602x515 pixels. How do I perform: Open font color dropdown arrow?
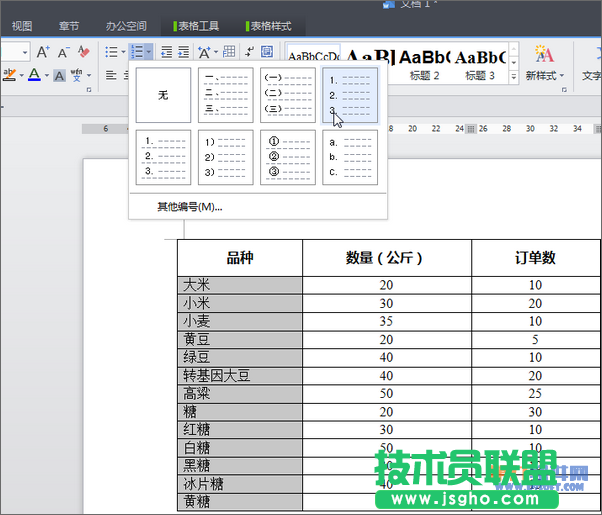(46, 75)
